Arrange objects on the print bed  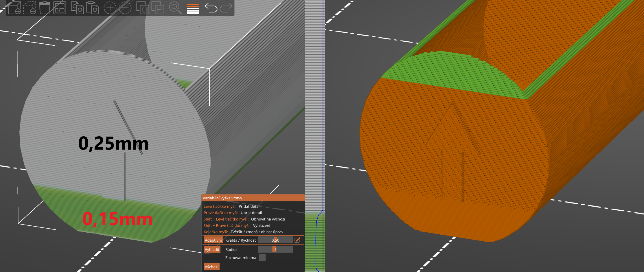point(60,7)
